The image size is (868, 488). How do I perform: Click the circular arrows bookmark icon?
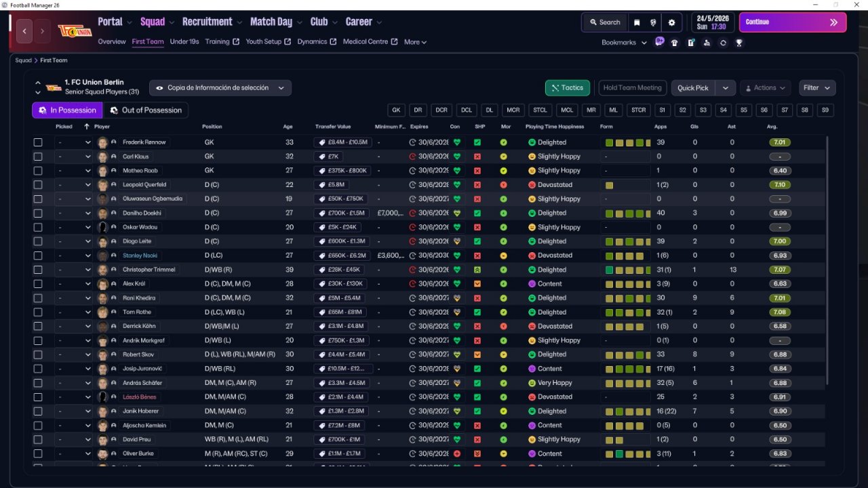tap(723, 42)
